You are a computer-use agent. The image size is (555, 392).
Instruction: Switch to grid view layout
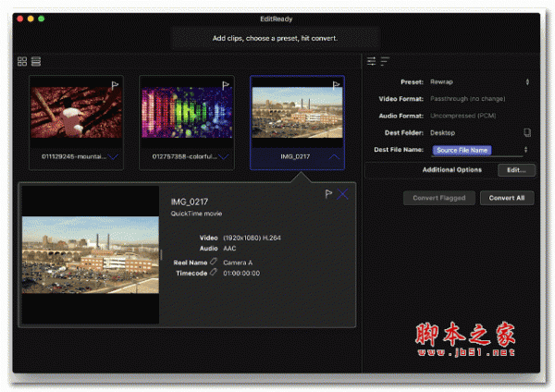[x=22, y=62]
